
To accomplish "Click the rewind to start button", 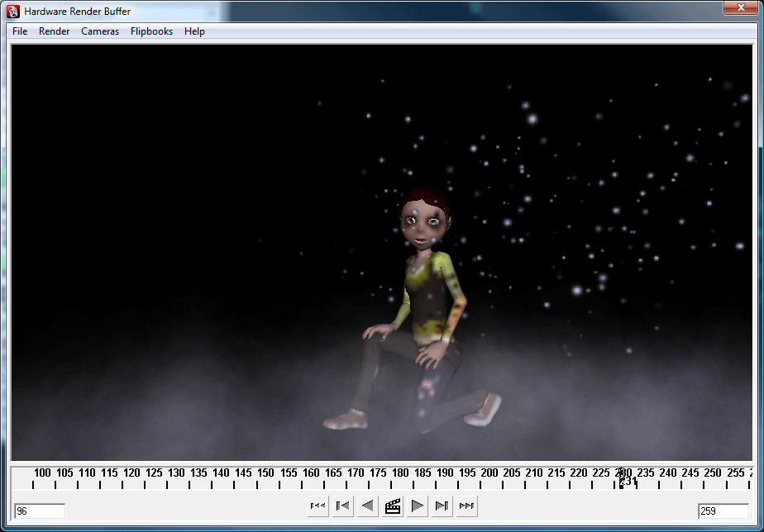I will click(318, 506).
